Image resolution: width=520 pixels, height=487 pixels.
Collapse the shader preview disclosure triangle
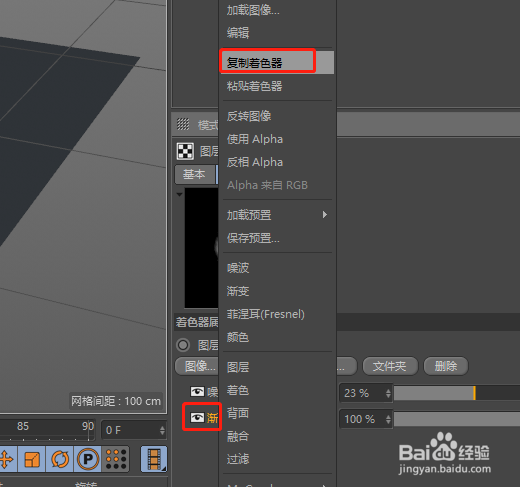[x=179, y=194]
